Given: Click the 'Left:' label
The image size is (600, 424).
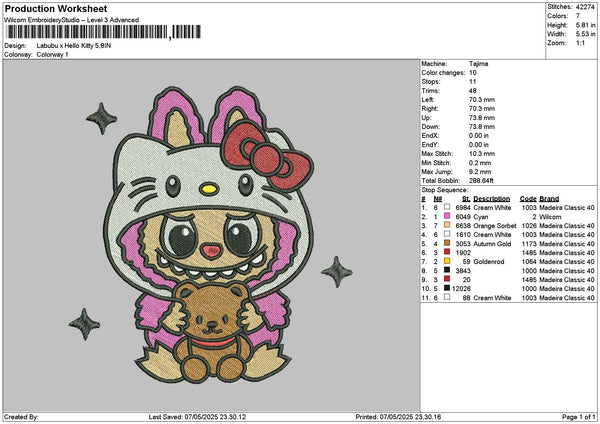Looking at the screenshot, I should (x=428, y=100).
